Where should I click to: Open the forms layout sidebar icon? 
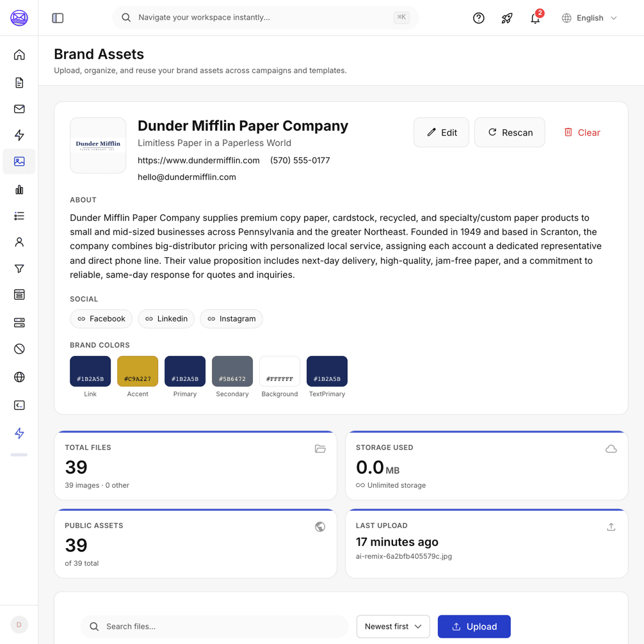(x=19, y=294)
